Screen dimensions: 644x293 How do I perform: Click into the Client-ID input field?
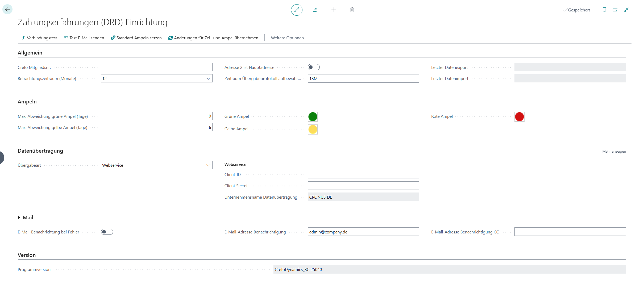click(x=363, y=174)
